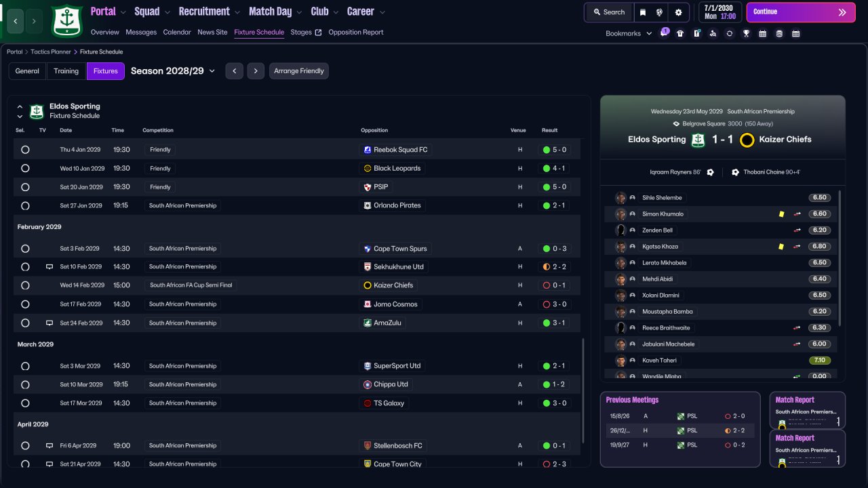Go to next season with right arrow
This screenshot has height=488, width=868.
[256, 71]
